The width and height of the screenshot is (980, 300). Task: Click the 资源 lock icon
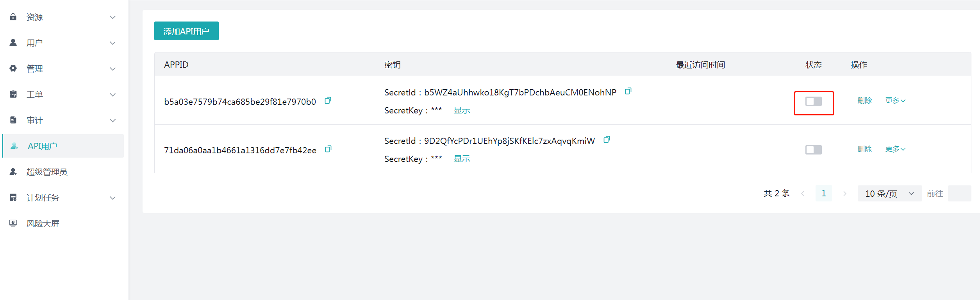point(13,17)
